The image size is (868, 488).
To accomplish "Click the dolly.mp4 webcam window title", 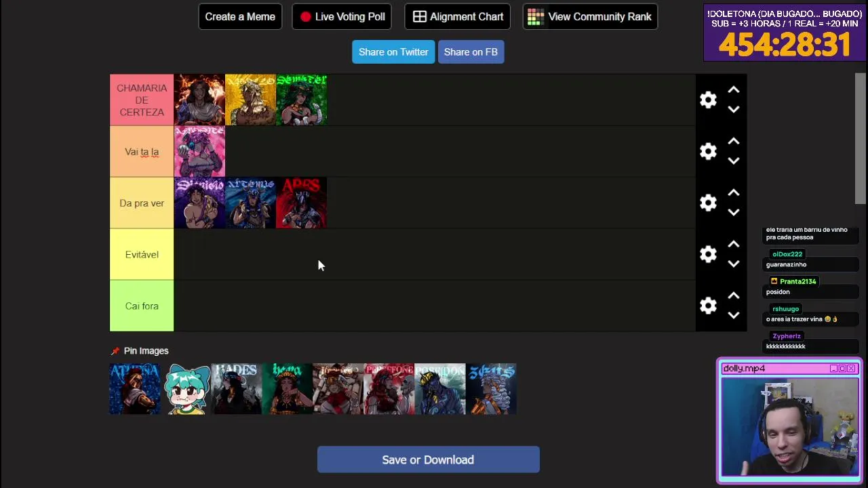I will click(x=744, y=369).
